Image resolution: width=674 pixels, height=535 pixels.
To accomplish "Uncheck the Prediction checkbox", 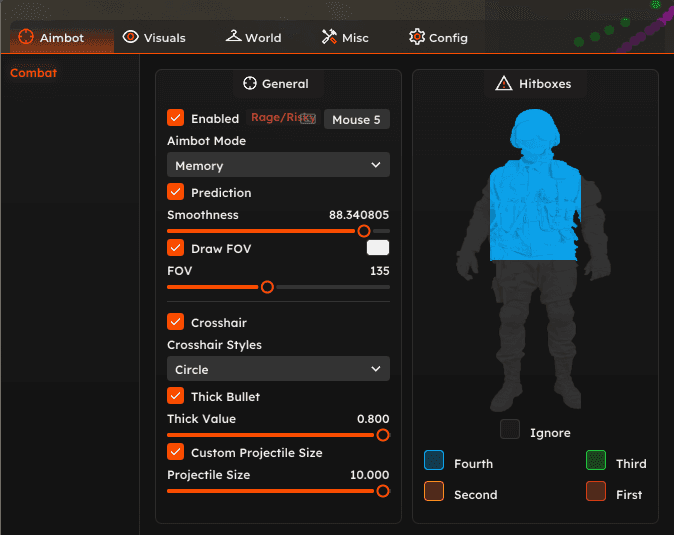I will 176,192.
